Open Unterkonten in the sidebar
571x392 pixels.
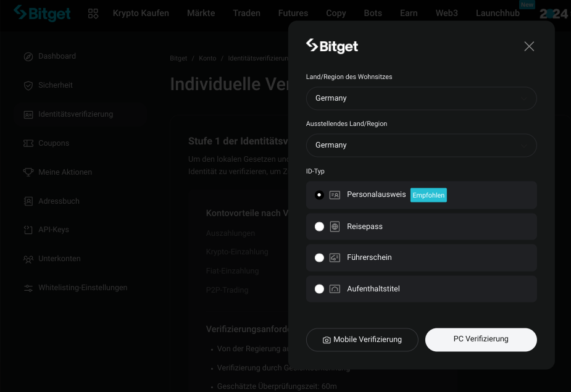click(x=59, y=259)
